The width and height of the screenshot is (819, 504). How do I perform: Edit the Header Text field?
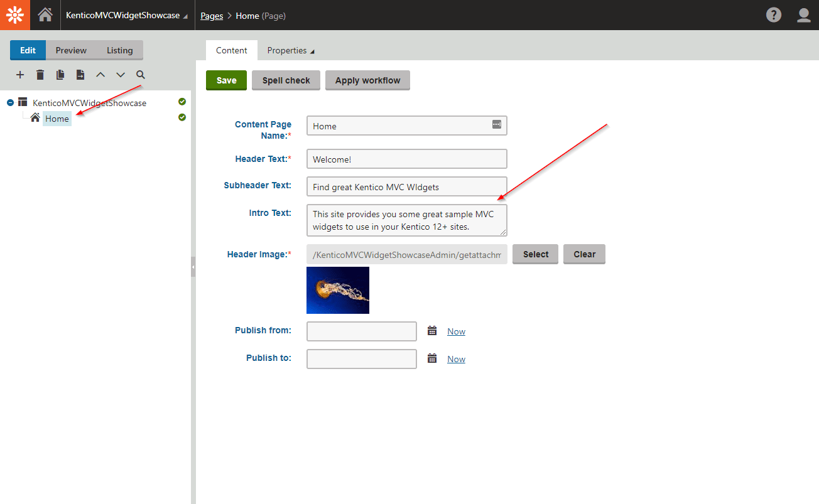(x=406, y=159)
